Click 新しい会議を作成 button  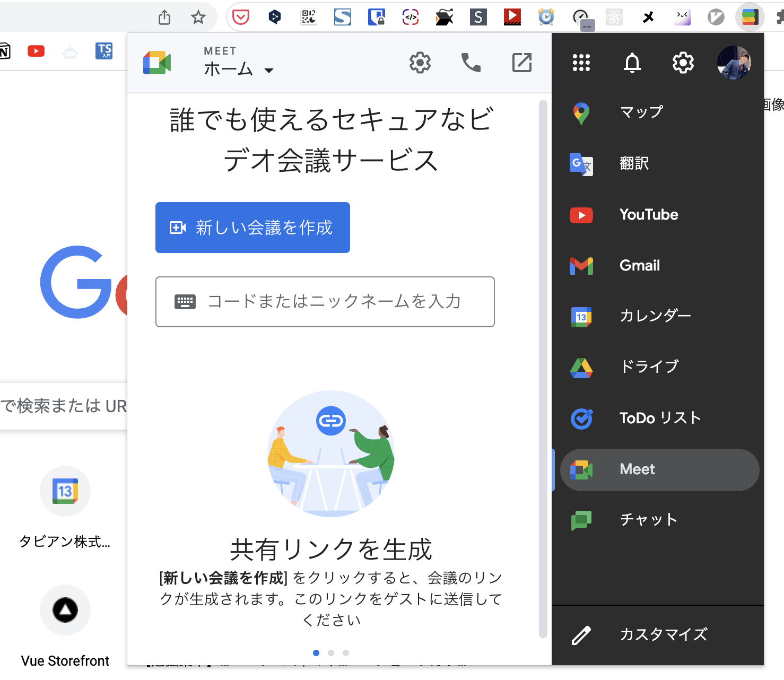(252, 228)
